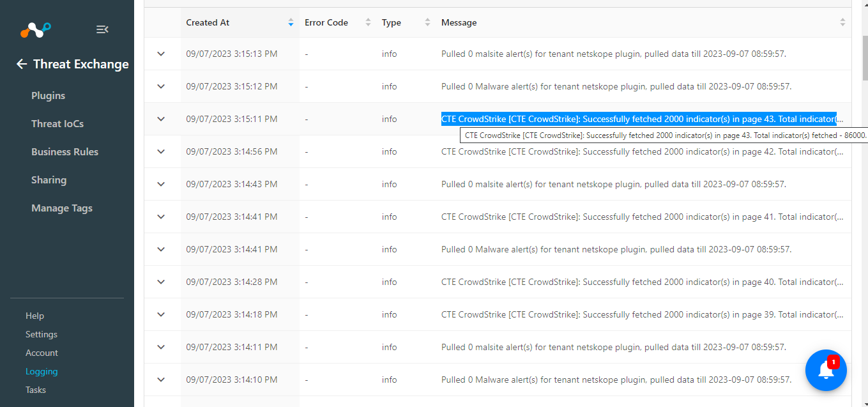Open the Account page
The height and width of the screenshot is (407, 868).
pos(42,353)
